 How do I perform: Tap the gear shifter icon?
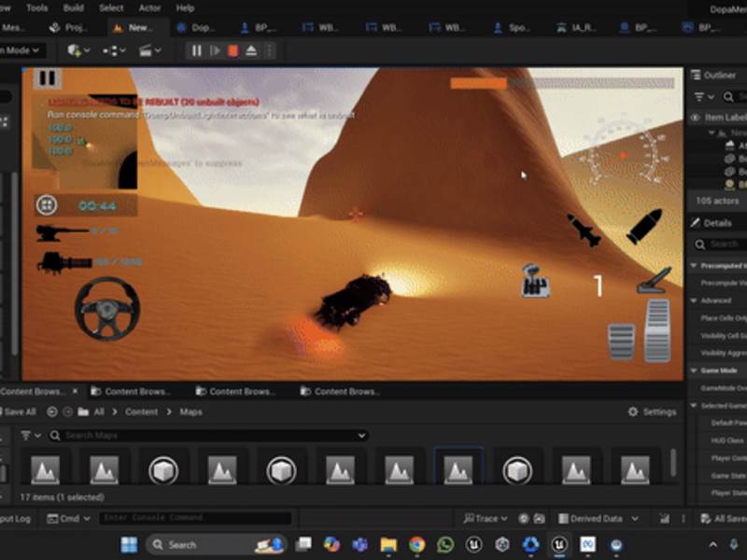535,280
